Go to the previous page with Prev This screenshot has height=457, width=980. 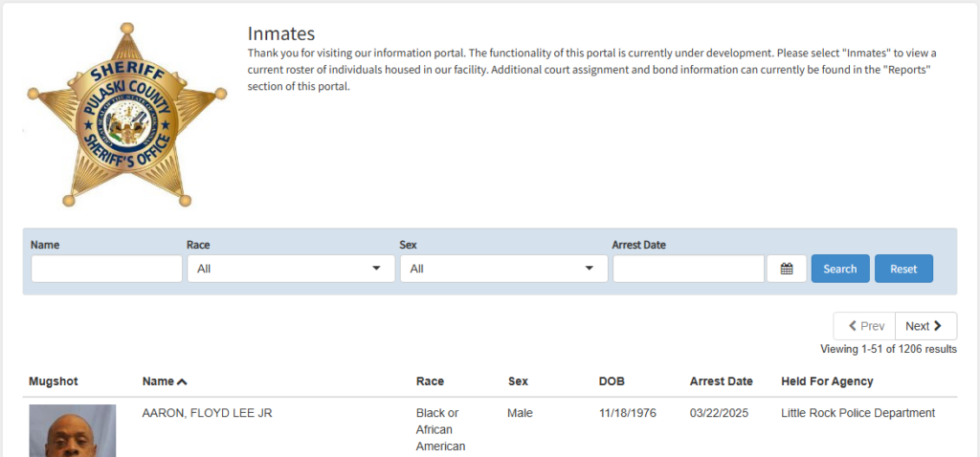tap(864, 326)
